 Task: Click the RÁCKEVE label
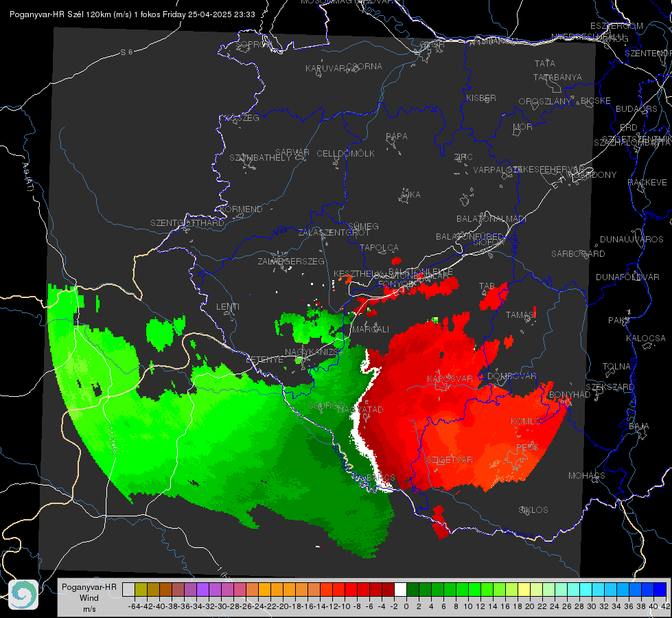tap(647, 183)
